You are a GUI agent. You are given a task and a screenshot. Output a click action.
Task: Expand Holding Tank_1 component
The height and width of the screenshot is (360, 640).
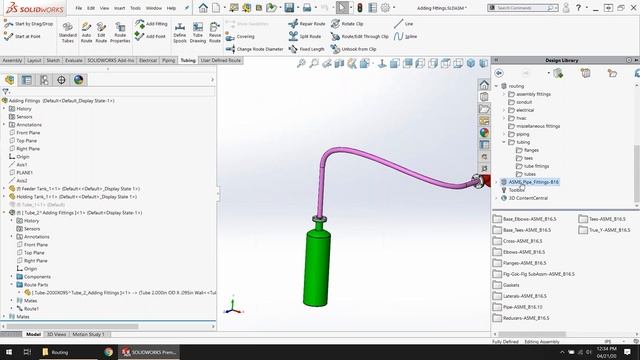(x=4, y=197)
